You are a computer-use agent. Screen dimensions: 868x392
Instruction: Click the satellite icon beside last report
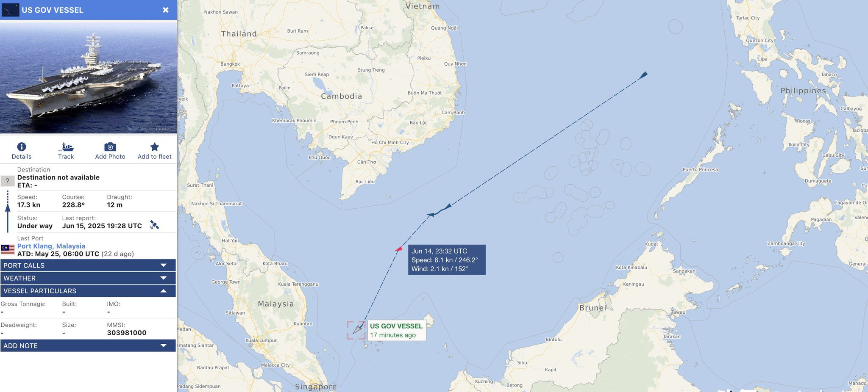pyautogui.click(x=155, y=225)
